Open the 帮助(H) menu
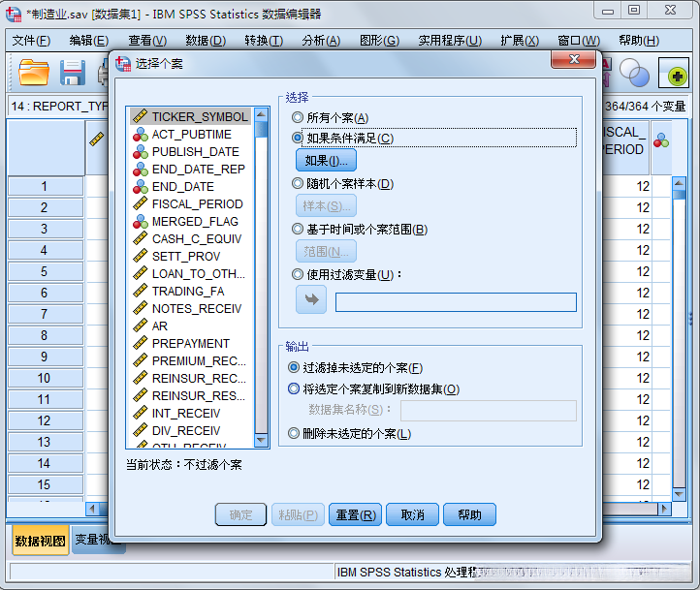This screenshot has width=700, height=590. (x=639, y=41)
